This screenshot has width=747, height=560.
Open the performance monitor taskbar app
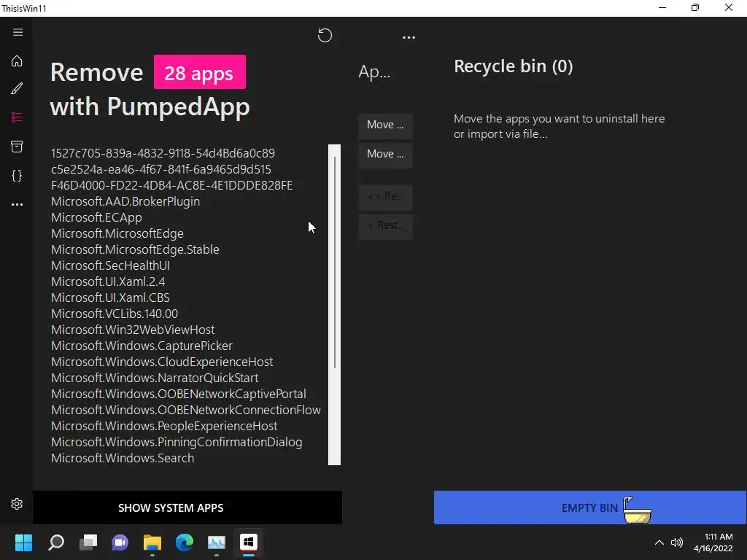click(x=217, y=542)
